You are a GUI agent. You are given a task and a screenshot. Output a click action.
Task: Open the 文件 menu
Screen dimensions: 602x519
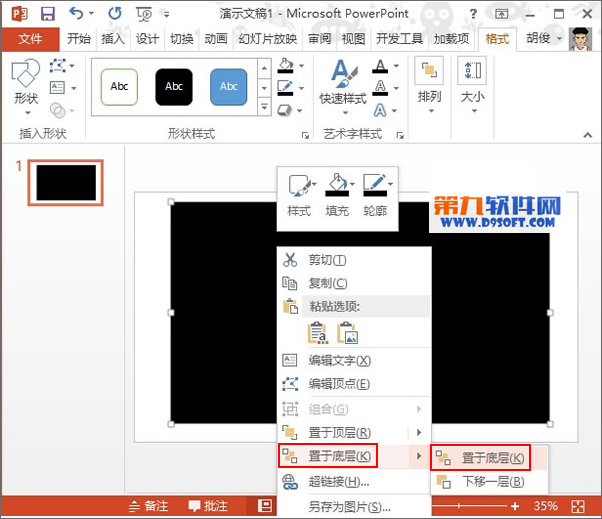coord(30,39)
